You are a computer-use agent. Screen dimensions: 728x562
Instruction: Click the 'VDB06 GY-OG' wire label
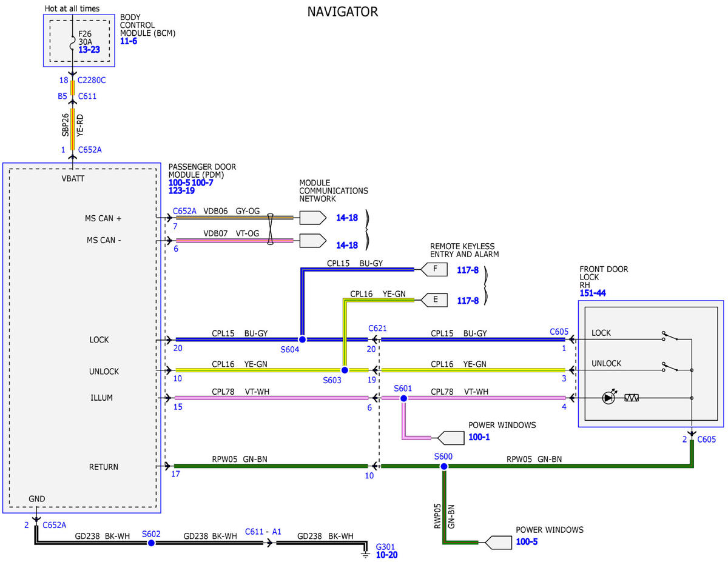point(231,211)
